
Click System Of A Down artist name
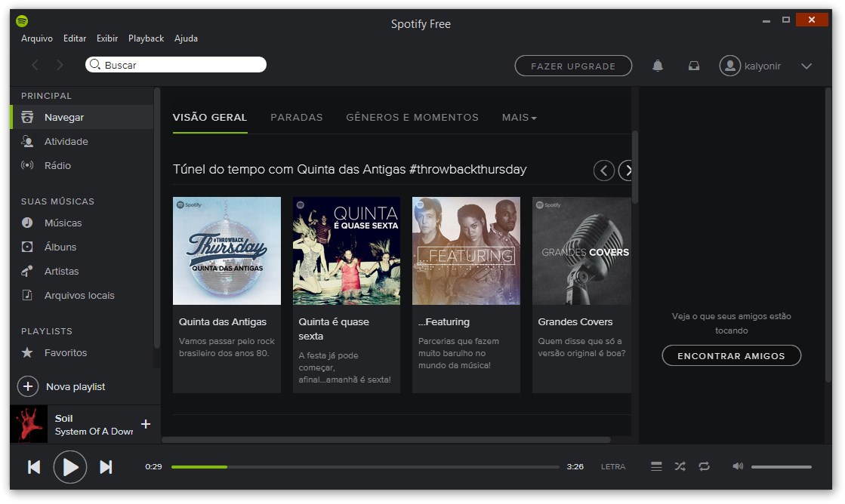tap(94, 432)
